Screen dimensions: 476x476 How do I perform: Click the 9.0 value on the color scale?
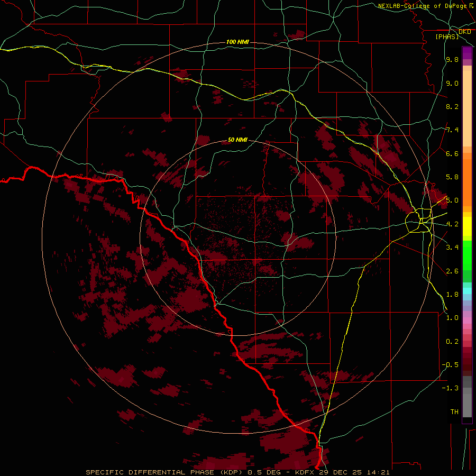452,83
